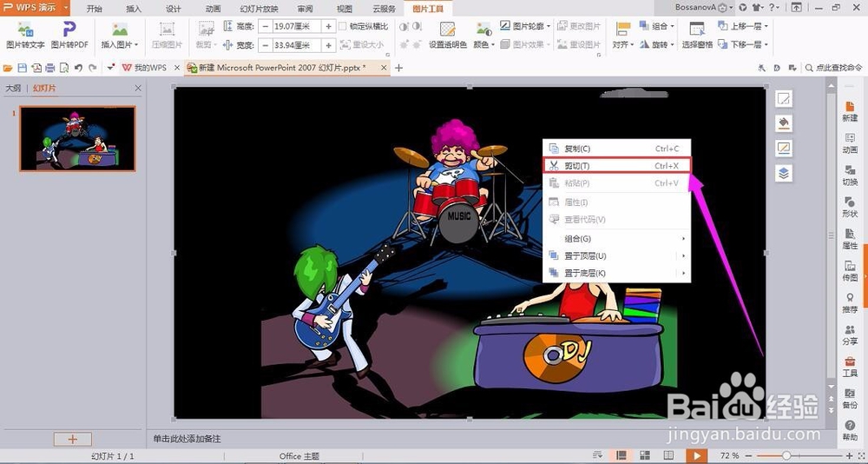Open 工具 toolbox in right sidebar

(850, 366)
